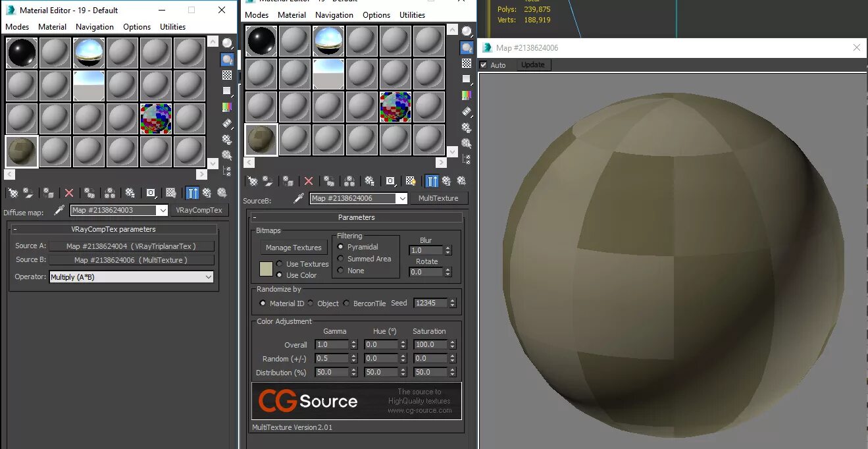
Task: Select Summed Area filtering option
Action: (x=341, y=259)
